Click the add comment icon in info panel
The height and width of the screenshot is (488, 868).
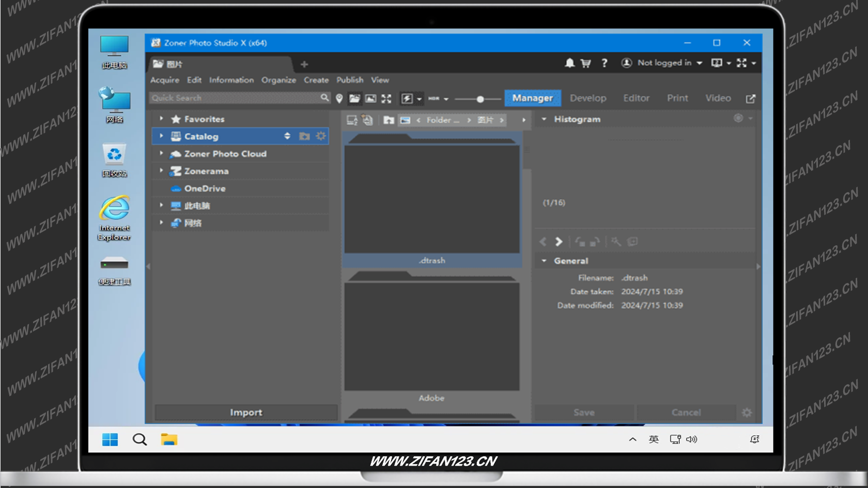point(632,242)
